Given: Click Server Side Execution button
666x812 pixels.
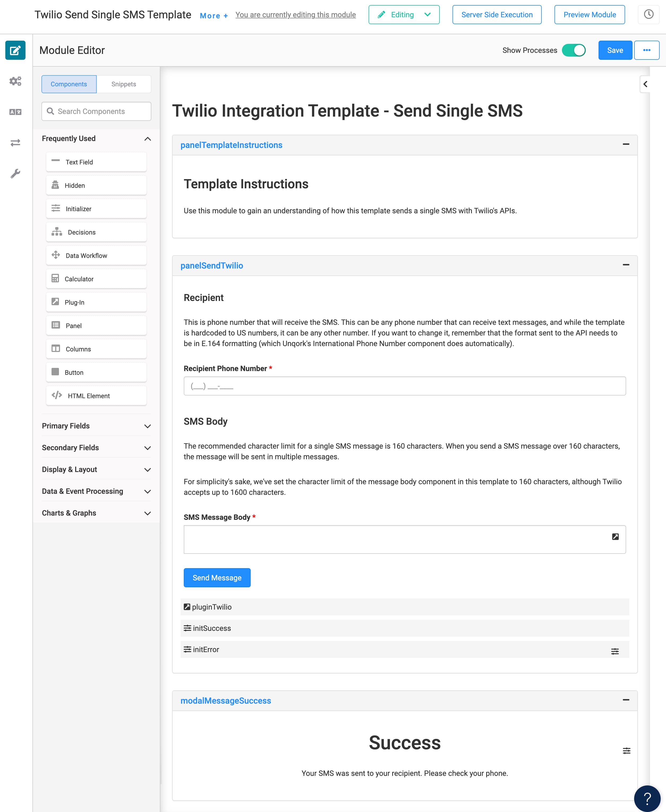Looking at the screenshot, I should (497, 15).
